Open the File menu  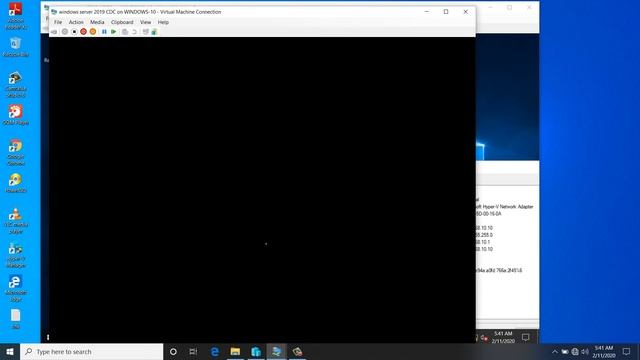click(58, 22)
